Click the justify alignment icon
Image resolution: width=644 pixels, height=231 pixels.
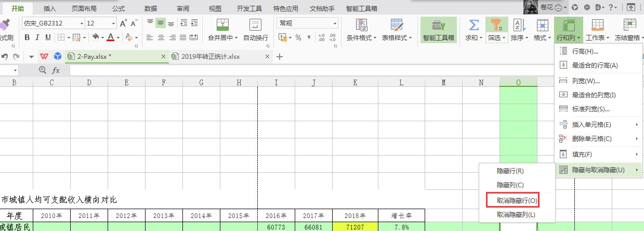183,37
